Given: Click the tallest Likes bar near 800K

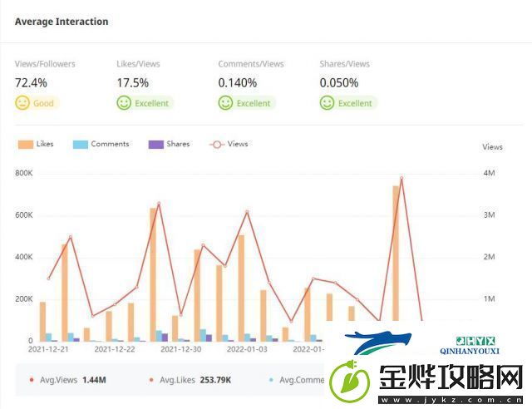Looking at the screenshot, I should pyautogui.click(x=396, y=254).
